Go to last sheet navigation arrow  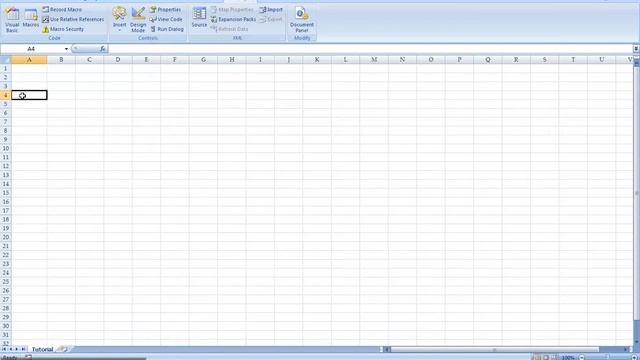click(23, 349)
